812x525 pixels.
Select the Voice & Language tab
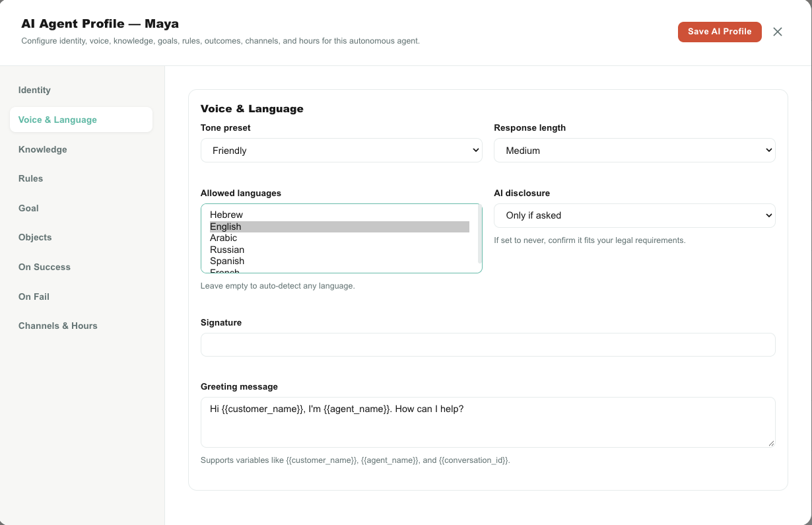[x=81, y=120]
